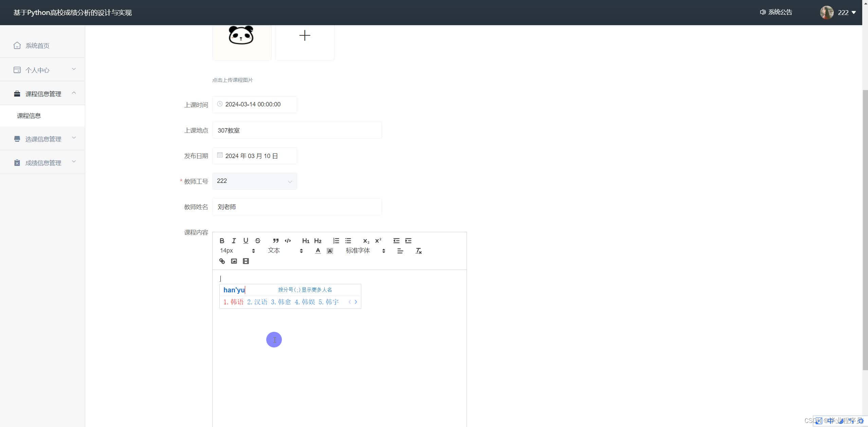Toggle bold formatting in editor
Viewport: 868px width, 427px height.
click(222, 241)
